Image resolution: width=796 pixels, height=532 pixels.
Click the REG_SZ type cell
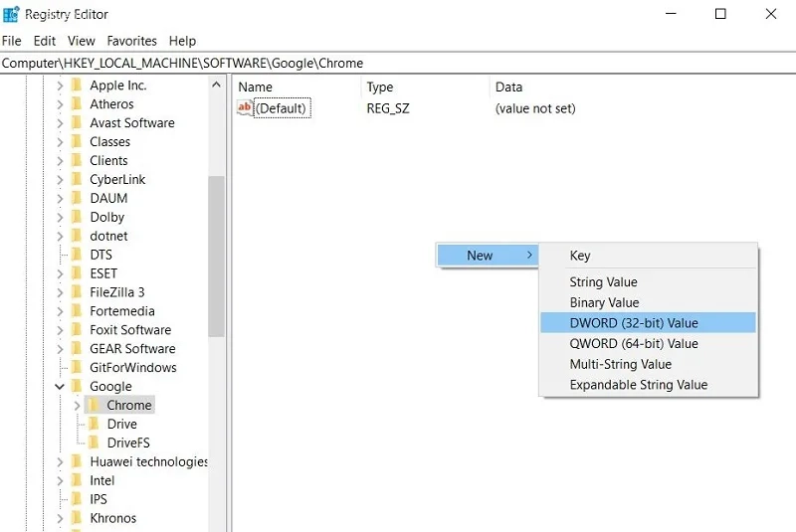click(388, 108)
